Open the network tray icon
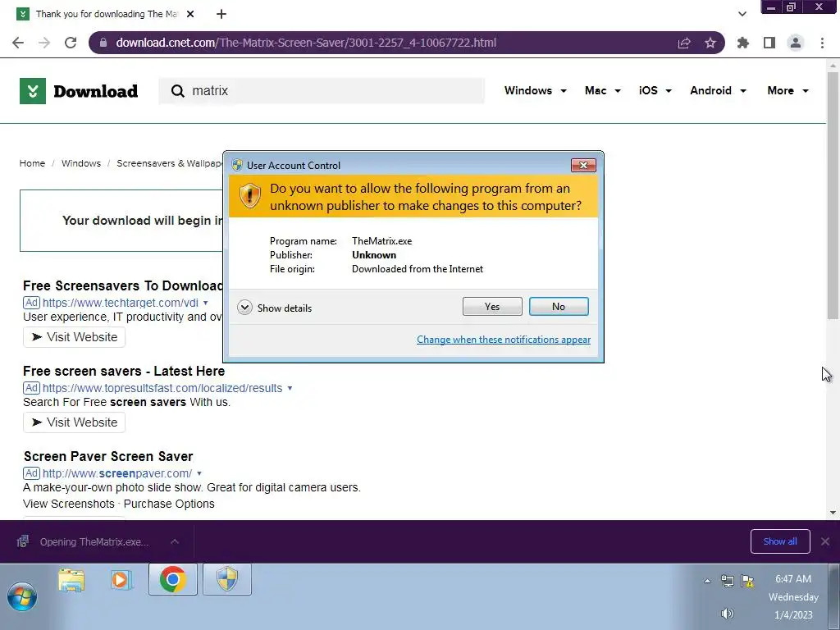 (728, 581)
